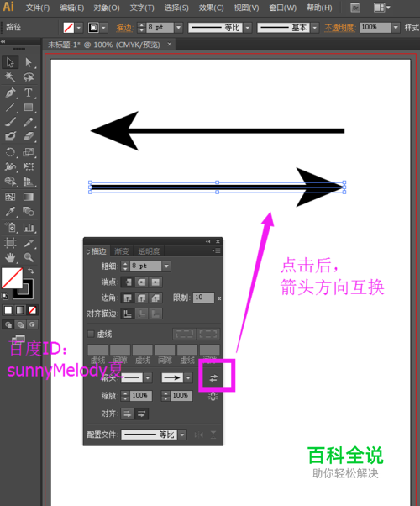Select the Rotate tool
Image resolution: width=420 pixels, height=506 pixels.
(10, 152)
